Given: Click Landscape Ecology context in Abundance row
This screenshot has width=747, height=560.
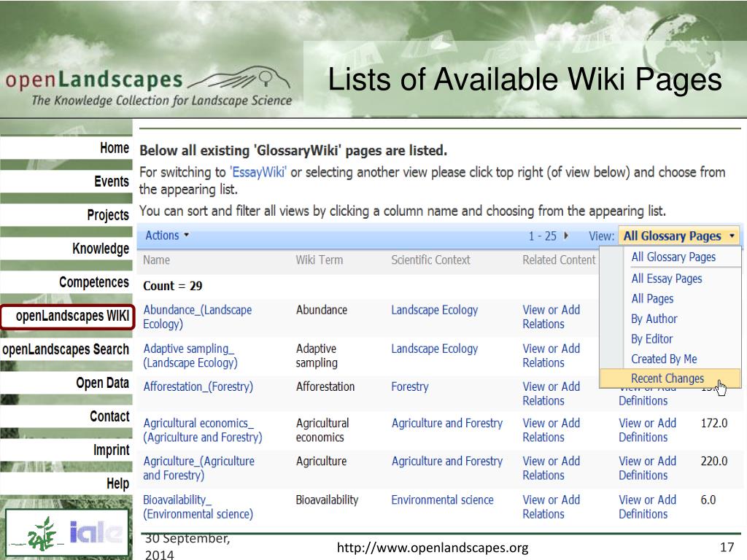Looking at the screenshot, I should coord(435,310).
